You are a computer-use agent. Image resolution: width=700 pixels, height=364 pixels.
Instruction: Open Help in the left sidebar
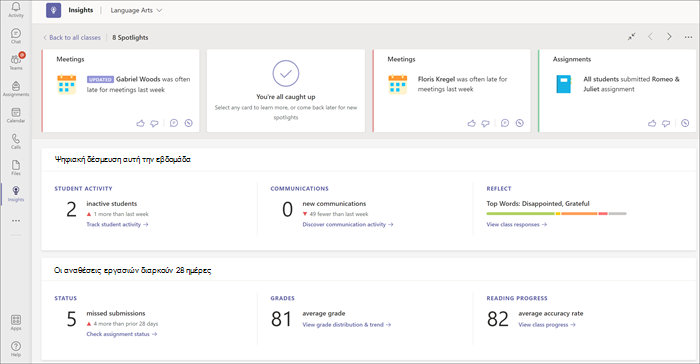(x=16, y=348)
